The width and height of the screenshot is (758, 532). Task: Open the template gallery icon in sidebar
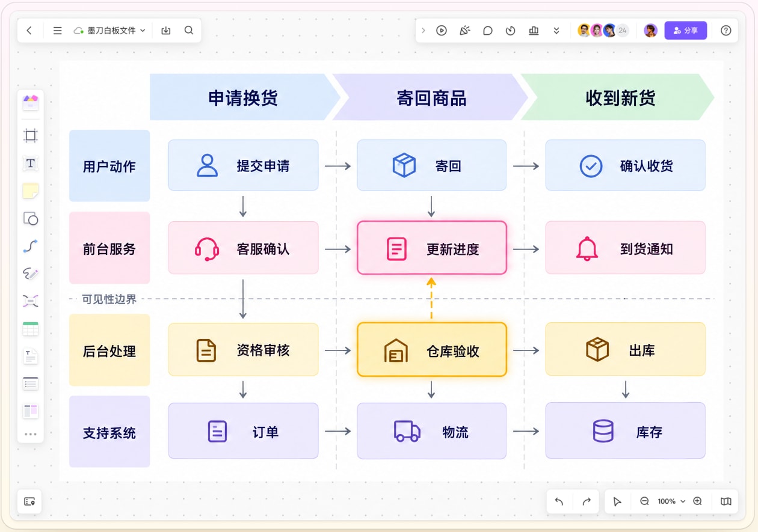(x=30, y=102)
